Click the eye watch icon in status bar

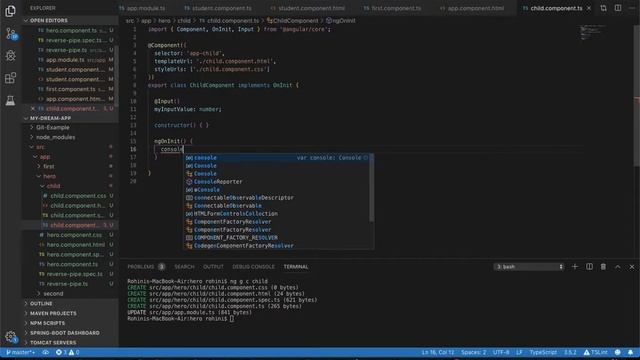[x=45, y=352]
